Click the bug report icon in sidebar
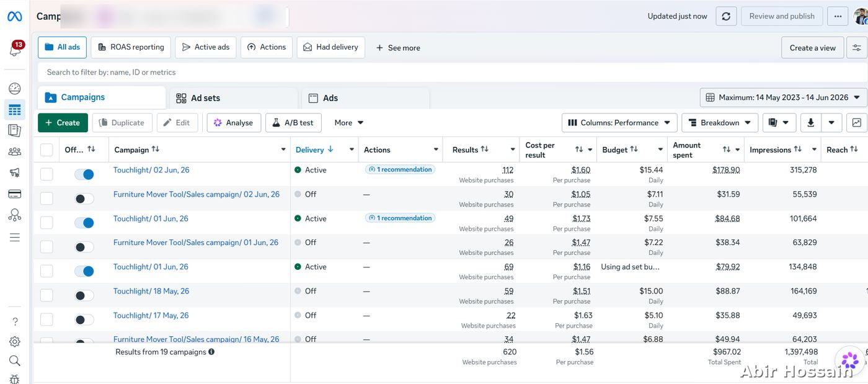This screenshot has height=384, width=868. point(15,378)
